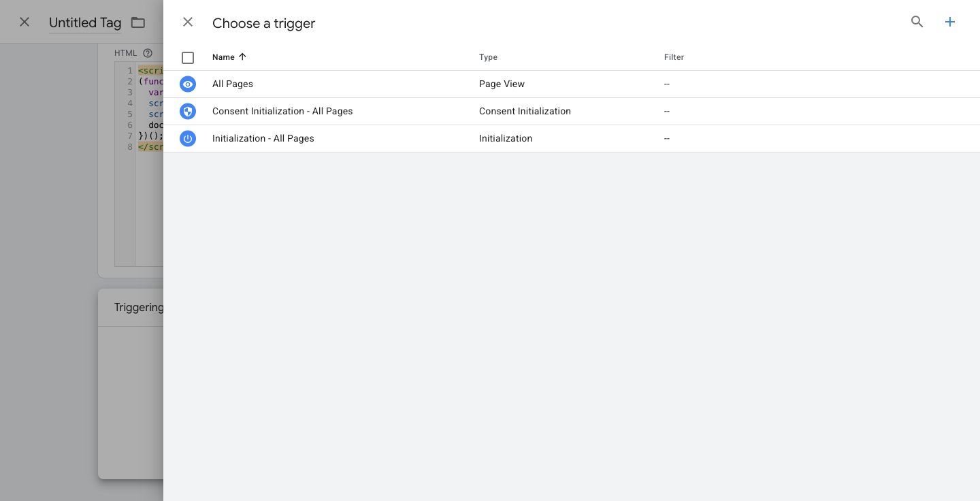Image resolution: width=980 pixels, height=501 pixels.
Task: Click the Initialization type cell
Action: point(506,138)
